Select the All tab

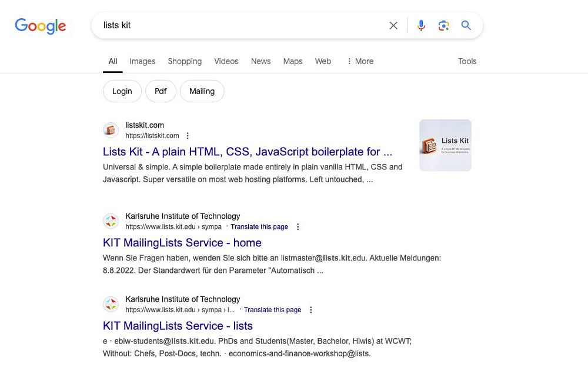click(x=113, y=61)
